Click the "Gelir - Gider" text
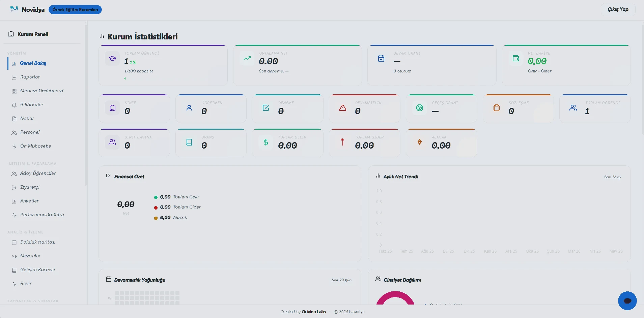644x318 pixels. pos(539,71)
